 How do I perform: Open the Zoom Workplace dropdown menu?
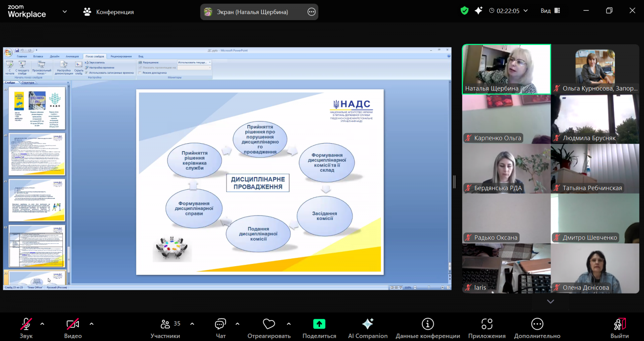tap(64, 12)
